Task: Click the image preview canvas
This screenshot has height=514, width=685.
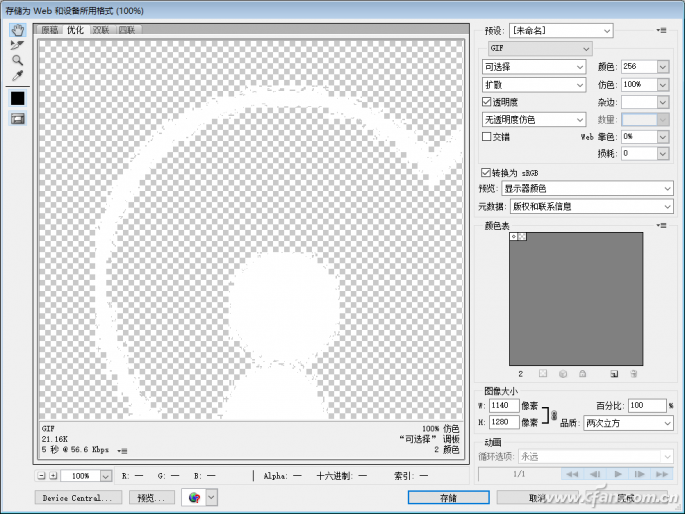Action: 251,230
